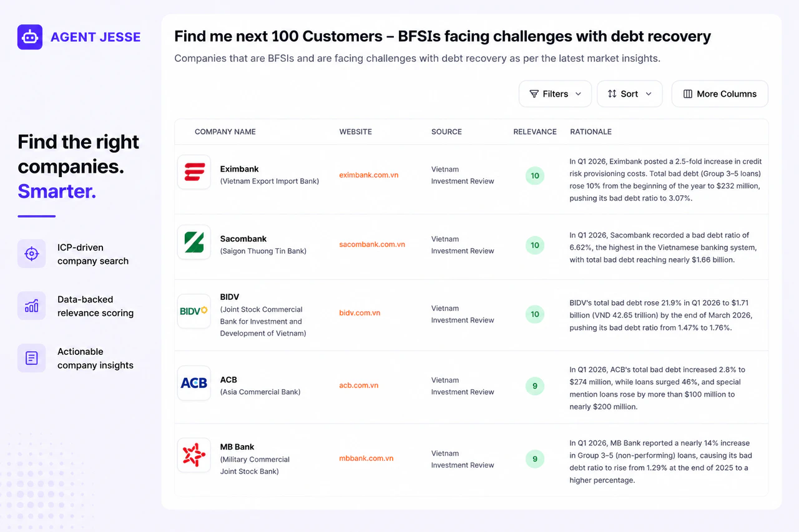799x532 pixels.
Task: Click the ACB logo icon
Action: click(x=194, y=383)
